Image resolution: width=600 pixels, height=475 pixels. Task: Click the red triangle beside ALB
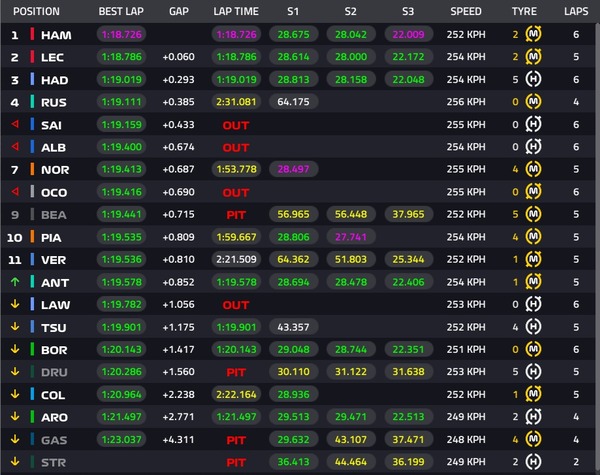point(14,147)
